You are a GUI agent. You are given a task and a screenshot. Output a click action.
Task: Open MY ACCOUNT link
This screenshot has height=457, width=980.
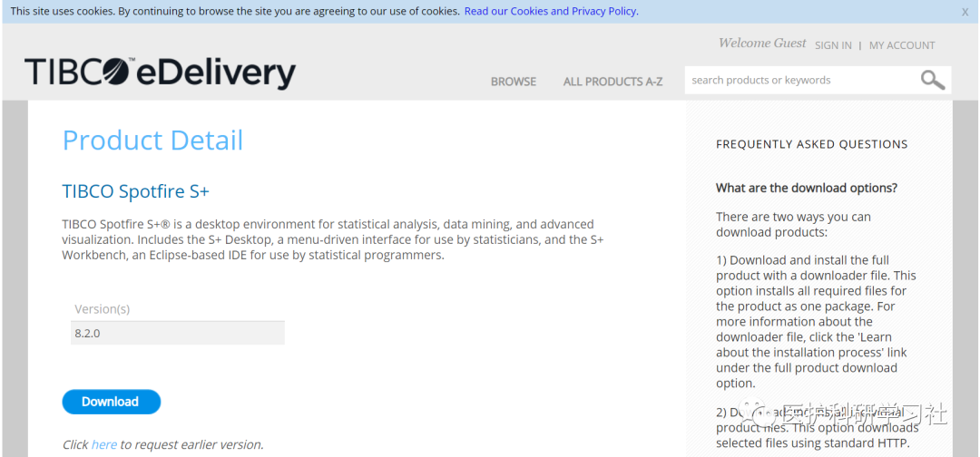pos(902,45)
